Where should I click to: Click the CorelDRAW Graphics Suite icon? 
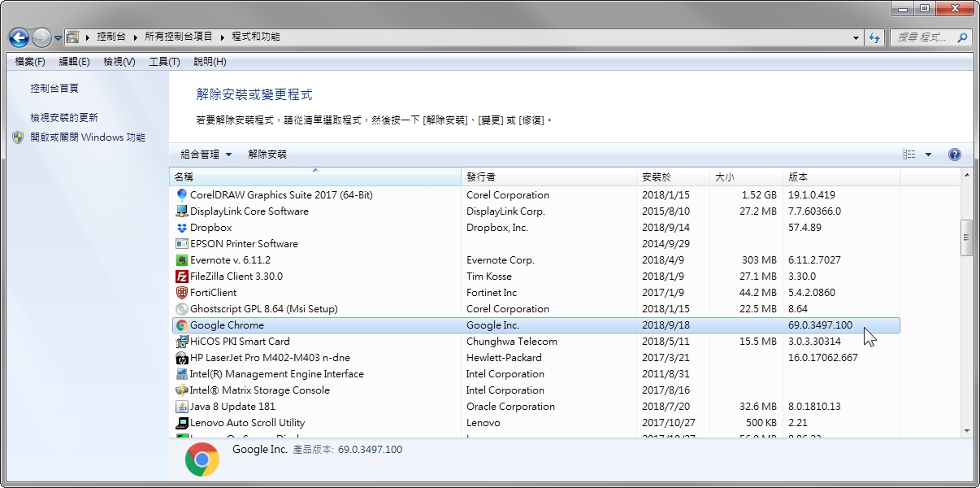tap(182, 195)
